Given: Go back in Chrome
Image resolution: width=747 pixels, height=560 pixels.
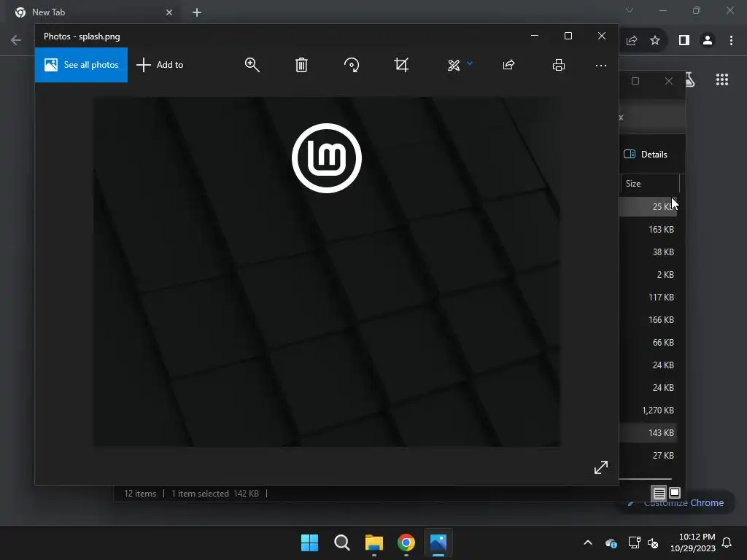Looking at the screenshot, I should pos(16,41).
